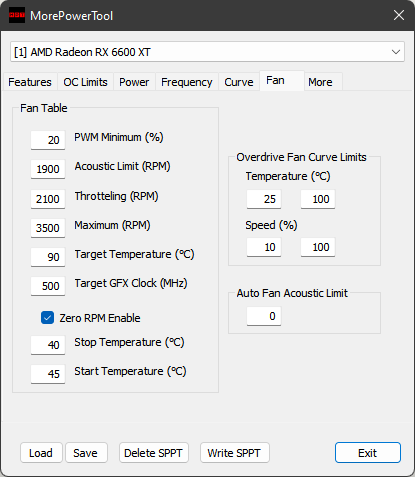This screenshot has width=415, height=477.
Task: Switch to the More tab
Action: (x=320, y=82)
